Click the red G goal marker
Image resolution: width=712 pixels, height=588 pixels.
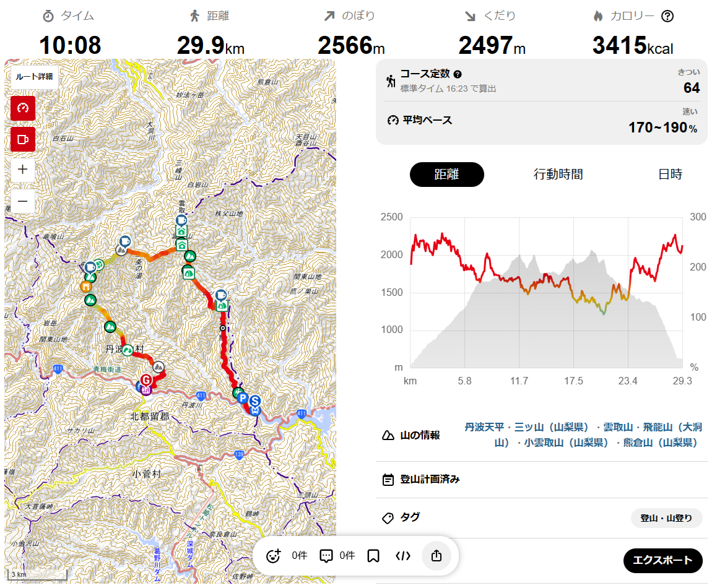pyautogui.click(x=147, y=380)
